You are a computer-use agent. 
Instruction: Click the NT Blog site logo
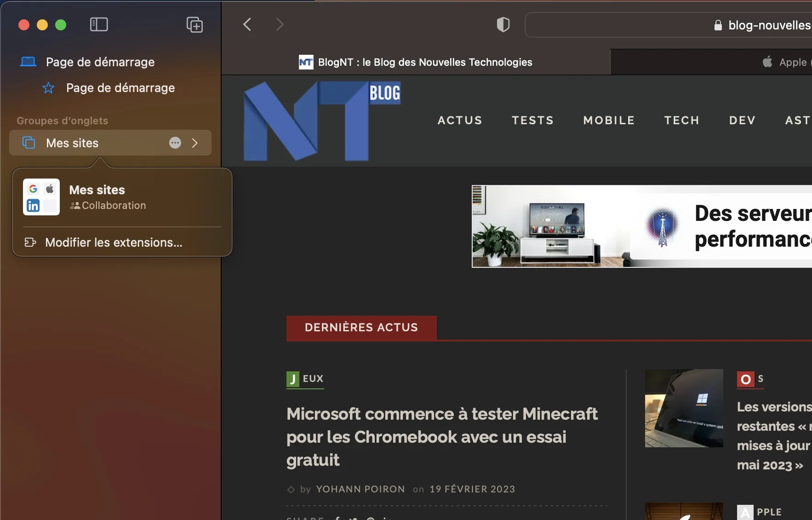[322, 121]
